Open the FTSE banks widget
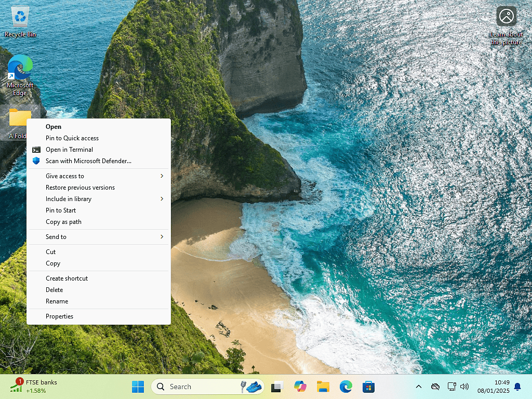 pos(34,387)
